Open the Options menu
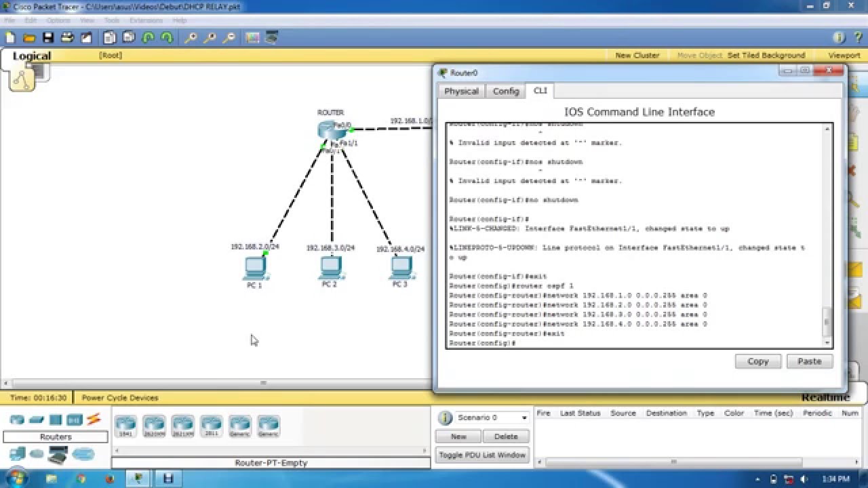 58,20
